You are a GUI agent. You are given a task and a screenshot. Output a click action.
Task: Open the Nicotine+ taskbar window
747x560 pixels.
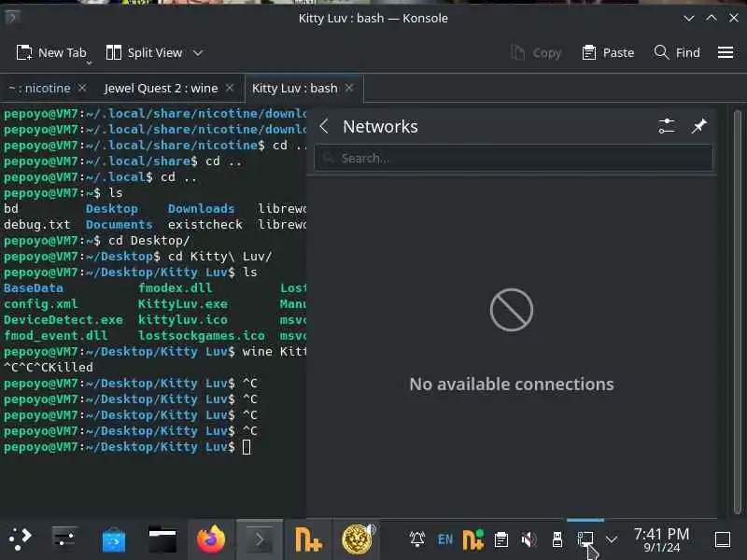[308, 539]
